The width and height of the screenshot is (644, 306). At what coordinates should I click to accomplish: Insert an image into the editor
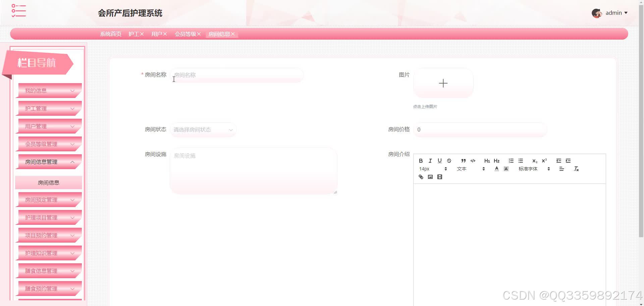tap(430, 177)
